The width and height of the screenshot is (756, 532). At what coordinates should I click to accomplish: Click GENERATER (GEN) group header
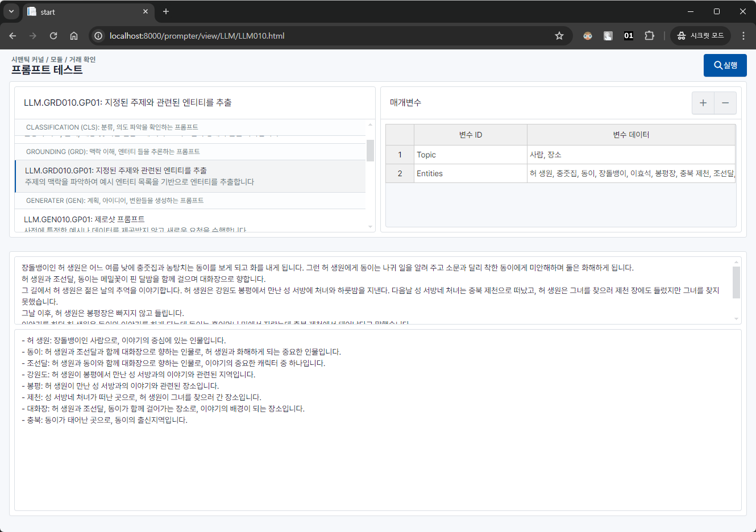pos(190,201)
